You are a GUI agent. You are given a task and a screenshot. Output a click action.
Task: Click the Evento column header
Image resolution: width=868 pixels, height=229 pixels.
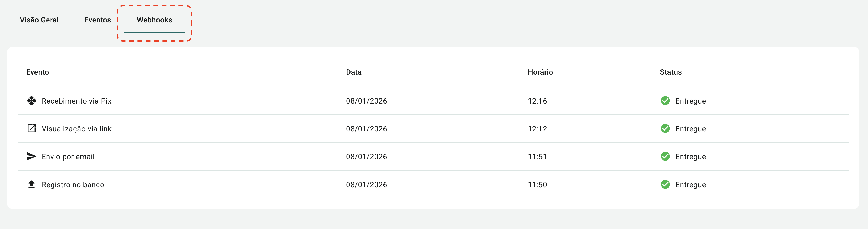pos(37,72)
